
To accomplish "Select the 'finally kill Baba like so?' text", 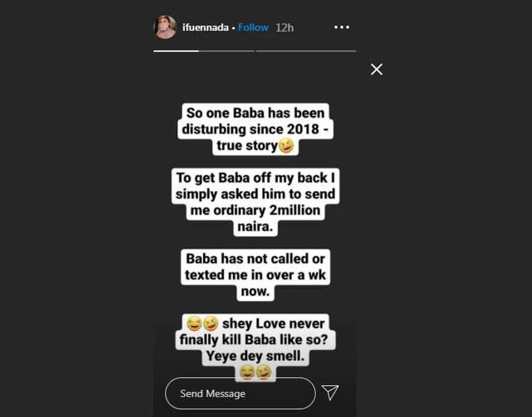I will 254,339.
